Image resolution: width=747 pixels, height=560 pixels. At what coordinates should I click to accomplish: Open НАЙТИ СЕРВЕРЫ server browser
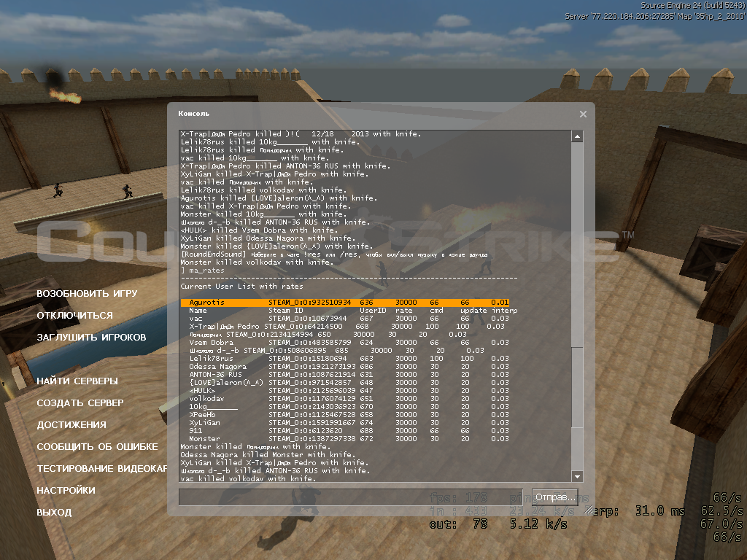77,381
